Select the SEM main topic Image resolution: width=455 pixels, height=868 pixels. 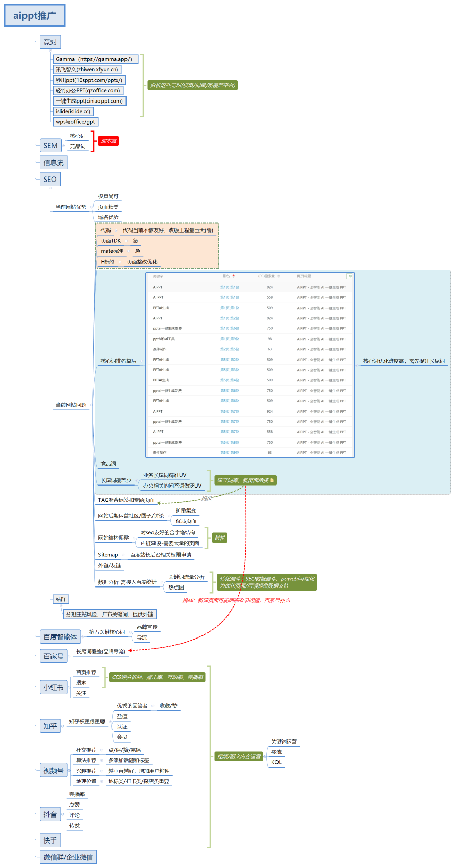coord(50,146)
